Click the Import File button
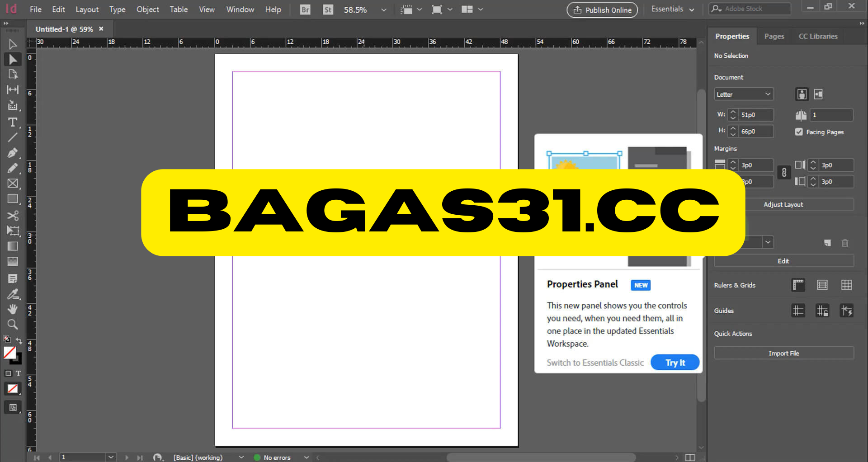 point(783,353)
